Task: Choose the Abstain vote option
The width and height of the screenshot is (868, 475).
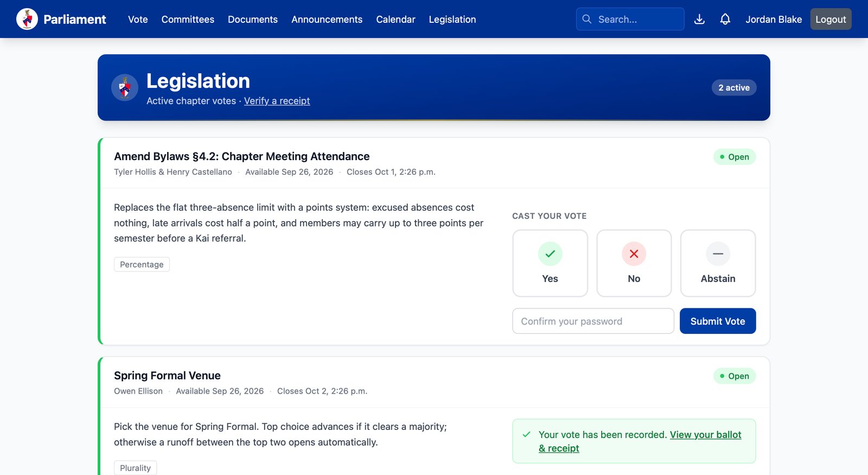Action: [718, 263]
